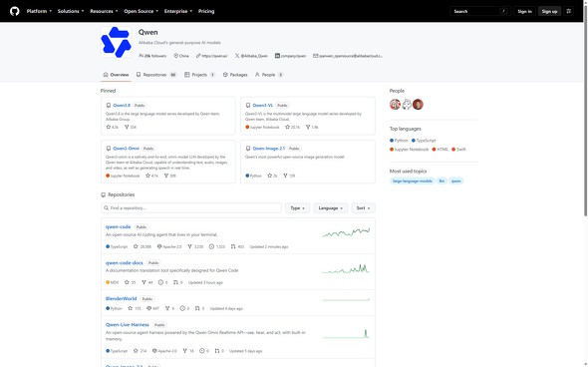
Task: Click the star count on Qwen3-VL card
Action: 292,128
